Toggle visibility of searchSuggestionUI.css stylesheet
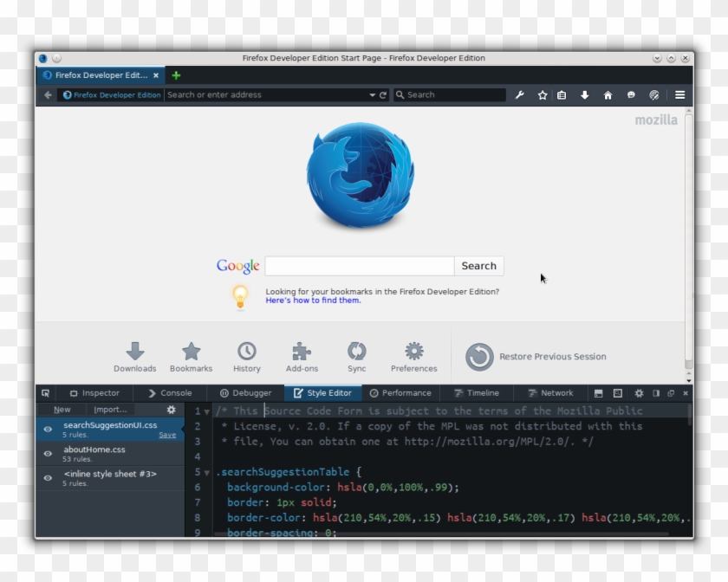This screenshot has height=582, width=728. (48, 430)
